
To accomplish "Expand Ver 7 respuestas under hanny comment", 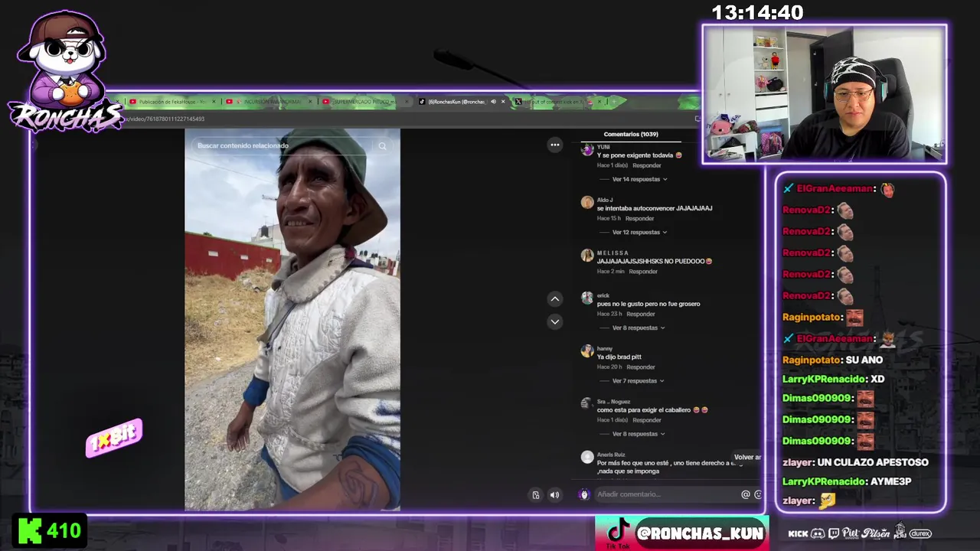I will coord(638,380).
